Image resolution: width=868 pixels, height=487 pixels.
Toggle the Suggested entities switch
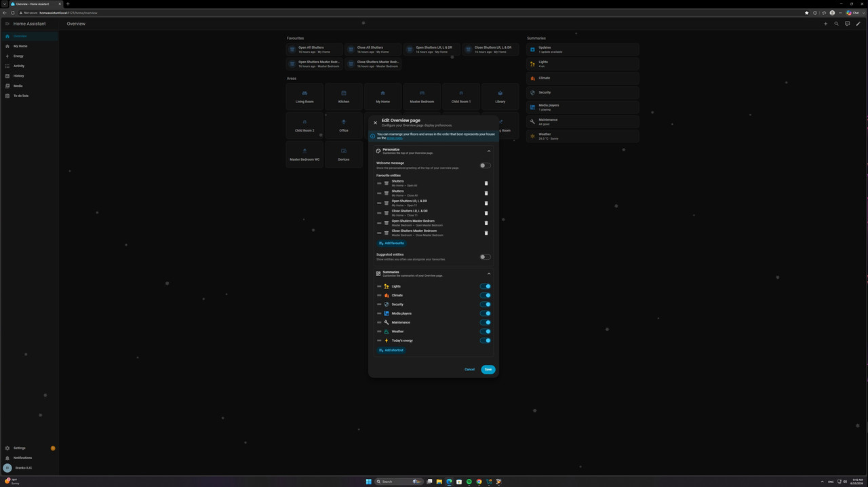(x=485, y=257)
